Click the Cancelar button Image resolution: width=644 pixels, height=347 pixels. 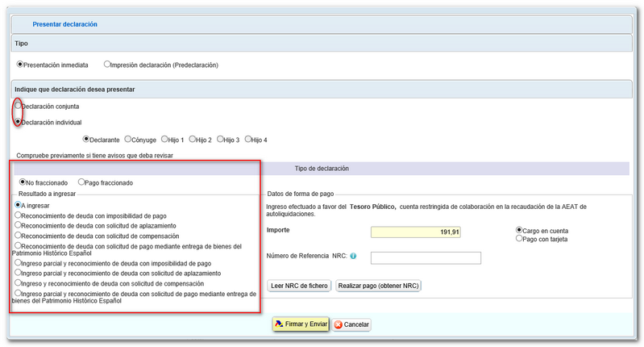click(351, 324)
